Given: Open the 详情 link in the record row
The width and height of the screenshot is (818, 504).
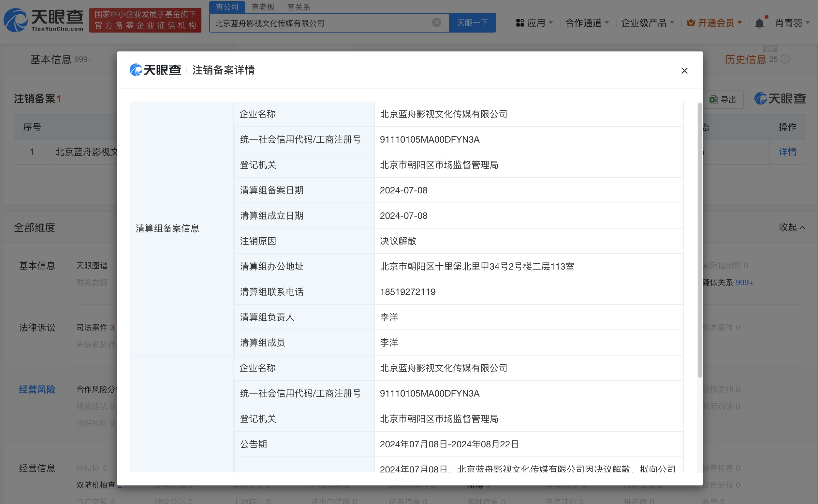Looking at the screenshot, I should pyautogui.click(x=787, y=152).
